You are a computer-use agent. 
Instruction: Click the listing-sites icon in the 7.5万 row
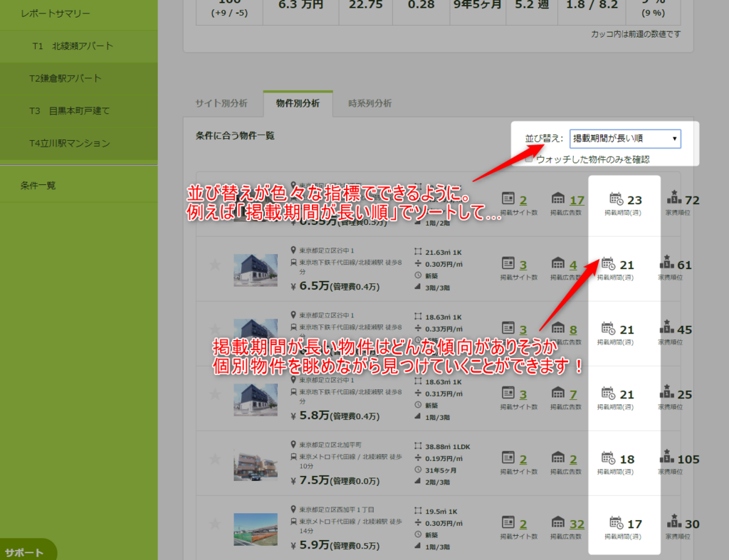pos(508,458)
